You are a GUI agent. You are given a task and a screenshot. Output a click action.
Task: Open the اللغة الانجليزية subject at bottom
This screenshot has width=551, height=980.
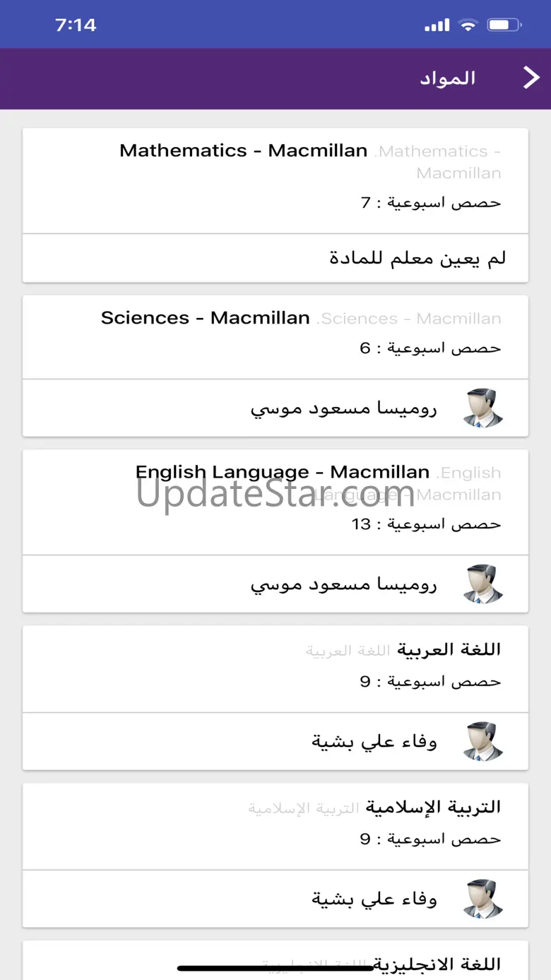[x=438, y=964]
